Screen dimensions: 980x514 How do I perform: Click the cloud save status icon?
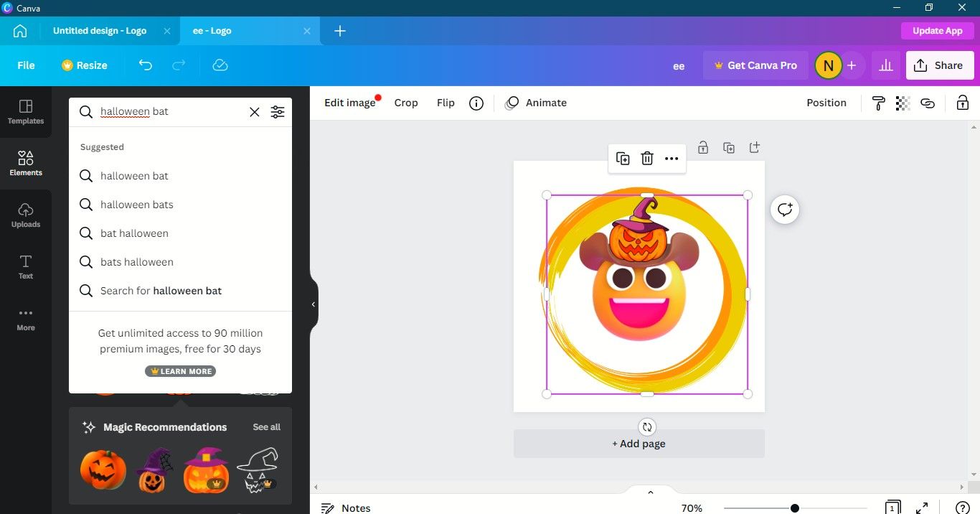pos(220,65)
